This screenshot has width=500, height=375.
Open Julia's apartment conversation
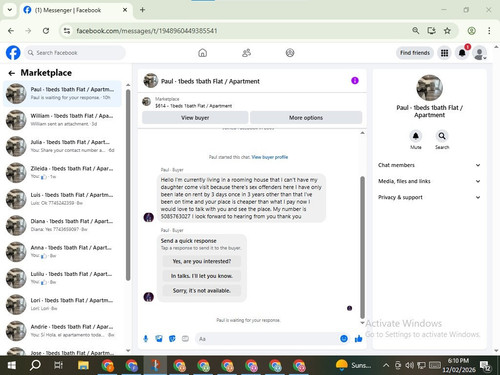[62, 146]
